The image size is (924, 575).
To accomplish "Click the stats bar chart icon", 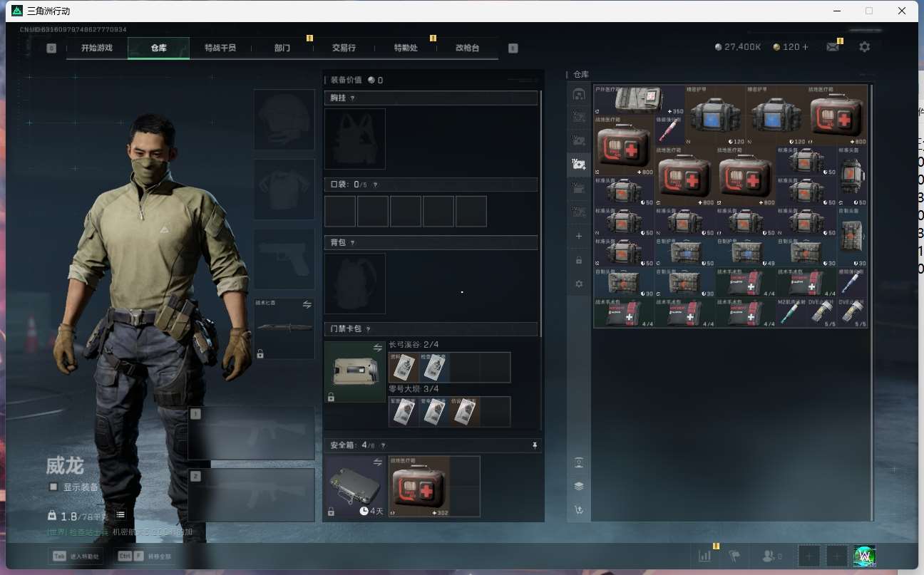I will click(x=704, y=556).
